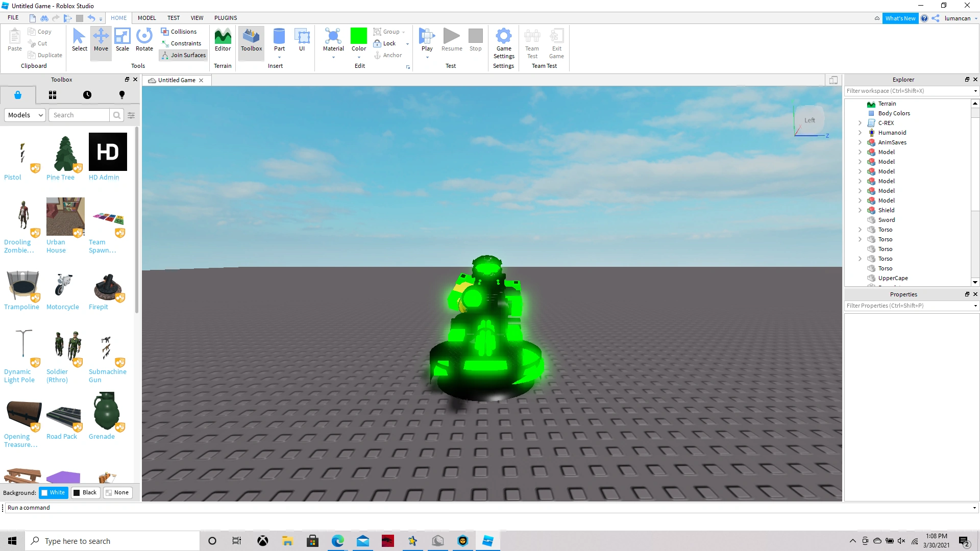Switch to the MODEL ribbon tab

point(146,17)
